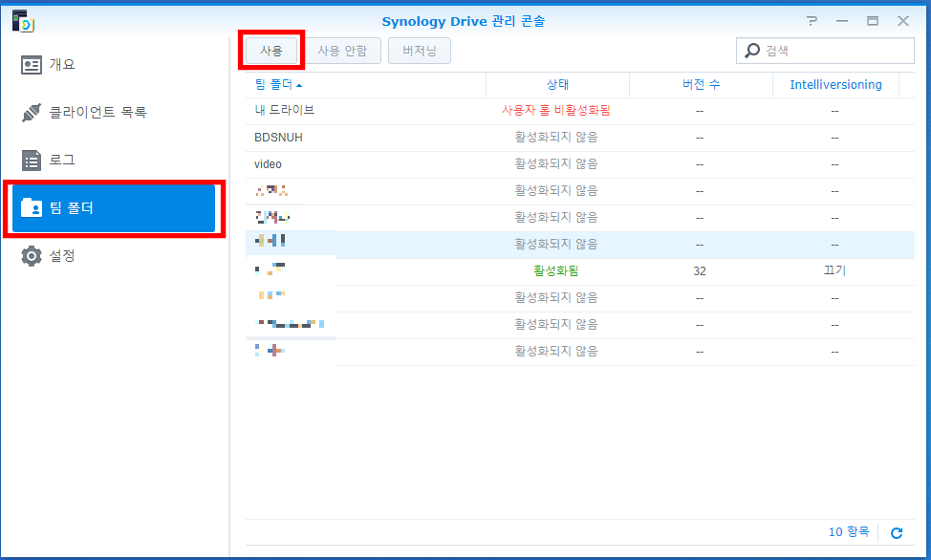Click the 사용자 홈 비활성화됨 status
Viewport: 931px width, 560px height.
[x=555, y=111]
